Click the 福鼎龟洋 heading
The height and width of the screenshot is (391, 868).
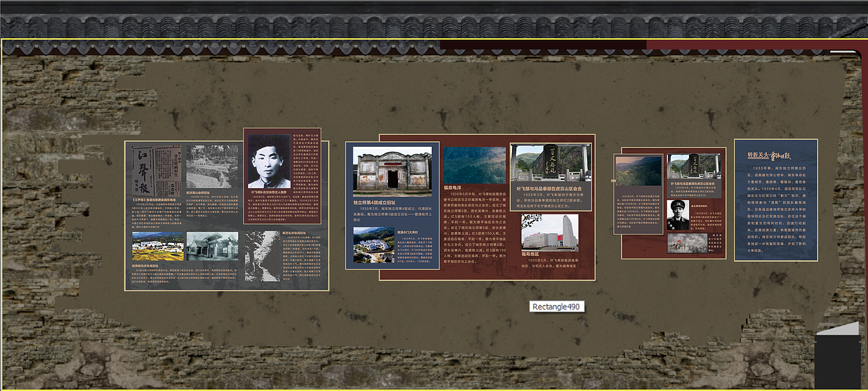click(x=454, y=187)
